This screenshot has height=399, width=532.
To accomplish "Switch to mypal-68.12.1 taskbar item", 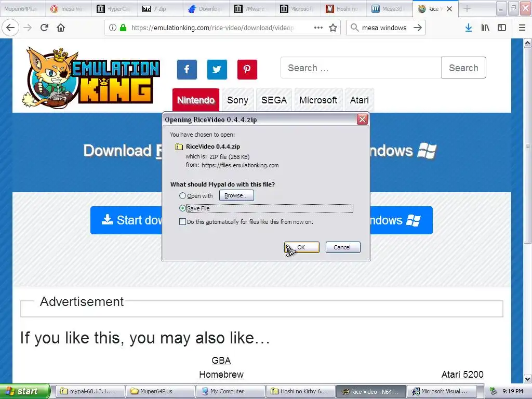I will [90, 391].
